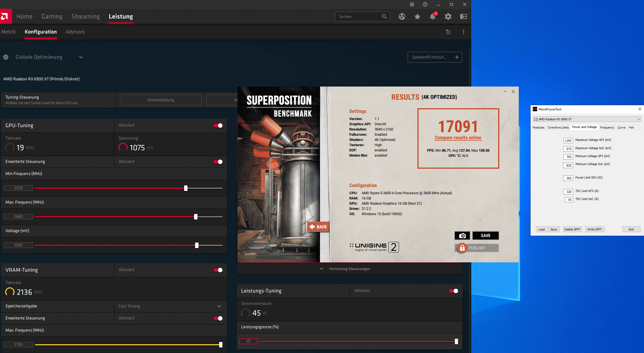Viewport: 644px width, 353px height.
Task: Disable the GPU-Tuning toggle
Action: (218, 126)
